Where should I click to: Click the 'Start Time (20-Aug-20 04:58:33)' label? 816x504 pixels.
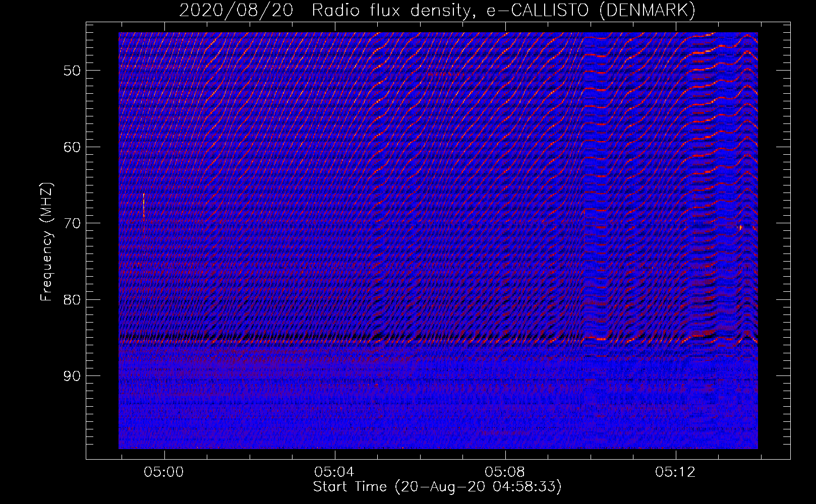tap(437, 487)
